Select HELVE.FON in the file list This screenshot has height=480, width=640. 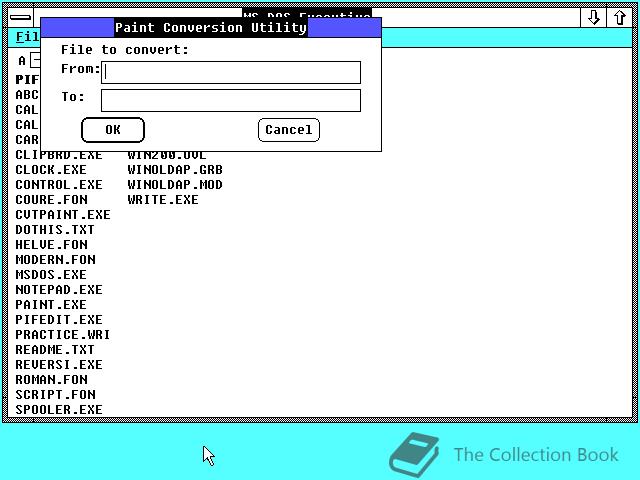[x=51, y=245]
